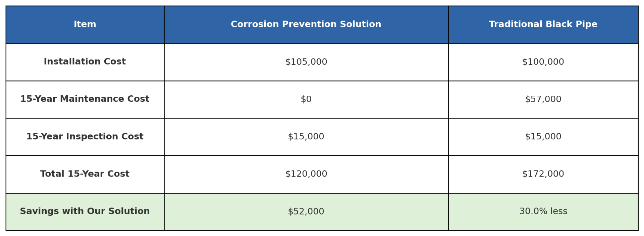The width and height of the screenshot is (644, 236).
Task: Click the Traditional Black Pipe header
Action: pos(543,25)
